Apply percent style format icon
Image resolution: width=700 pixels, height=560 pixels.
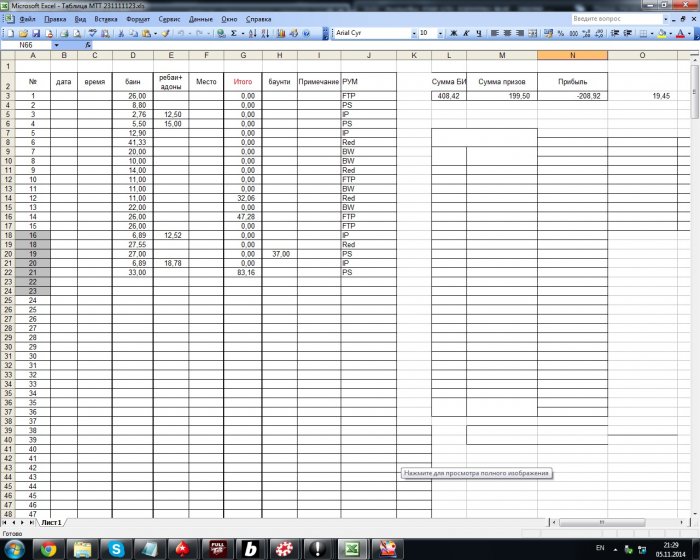pos(561,33)
